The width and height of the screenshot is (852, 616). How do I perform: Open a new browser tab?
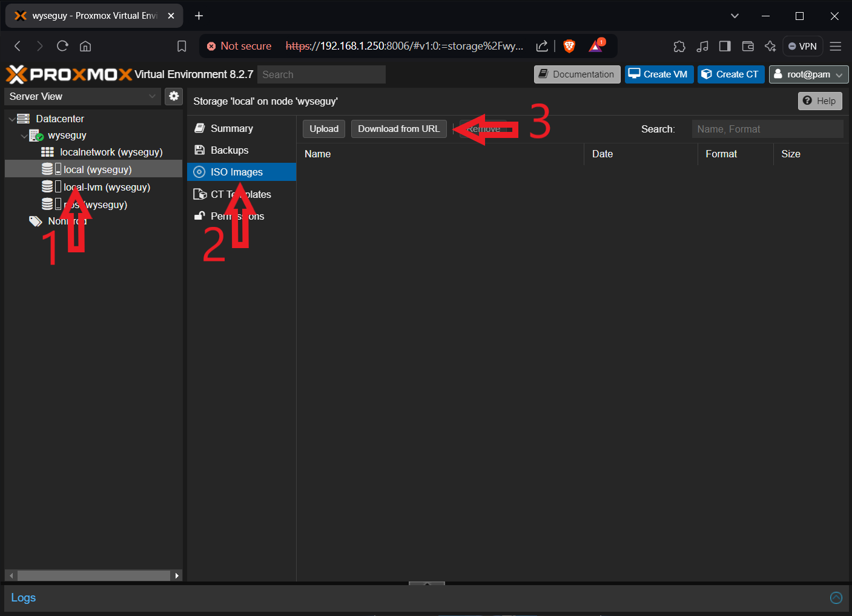coord(199,16)
